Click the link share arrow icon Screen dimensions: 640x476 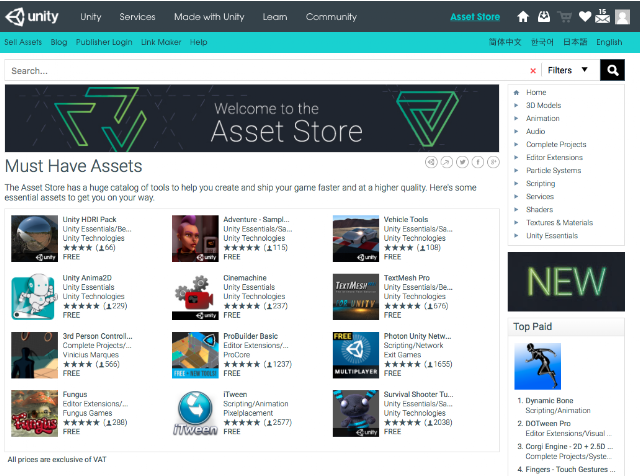point(447,162)
